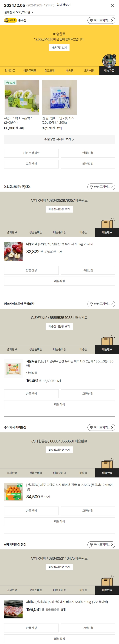The image size is (119, 644).
Task: Select the 도착예정 delivery step tab
Action: click(89, 71)
